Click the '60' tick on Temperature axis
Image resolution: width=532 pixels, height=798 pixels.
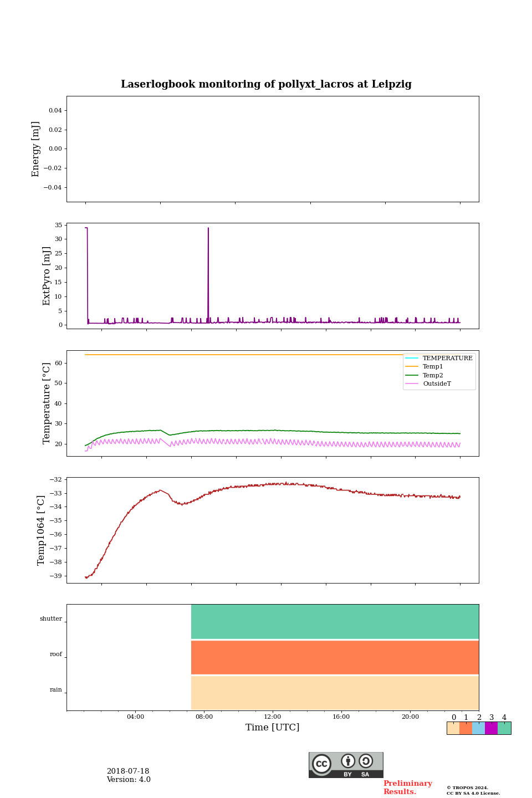click(x=58, y=363)
